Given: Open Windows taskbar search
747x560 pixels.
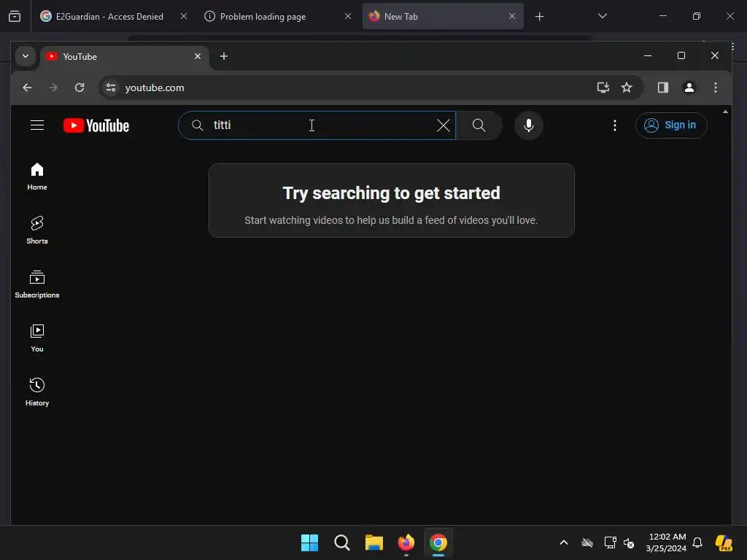Looking at the screenshot, I should [x=342, y=542].
